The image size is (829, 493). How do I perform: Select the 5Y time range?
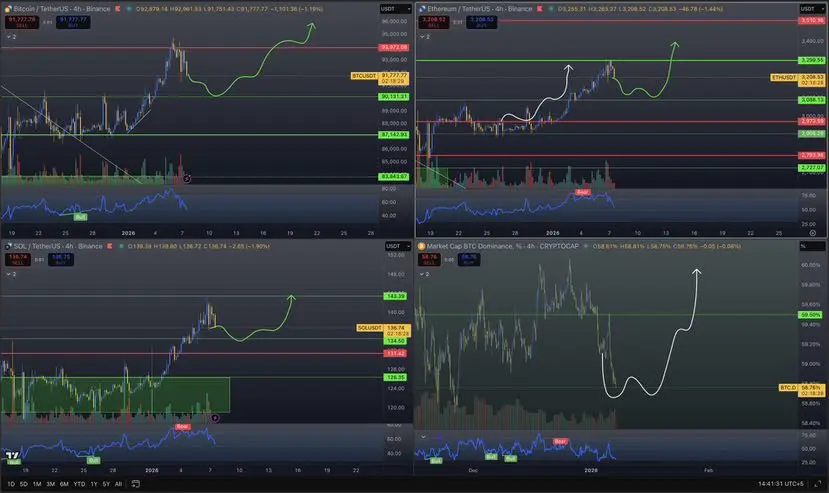tap(106, 484)
